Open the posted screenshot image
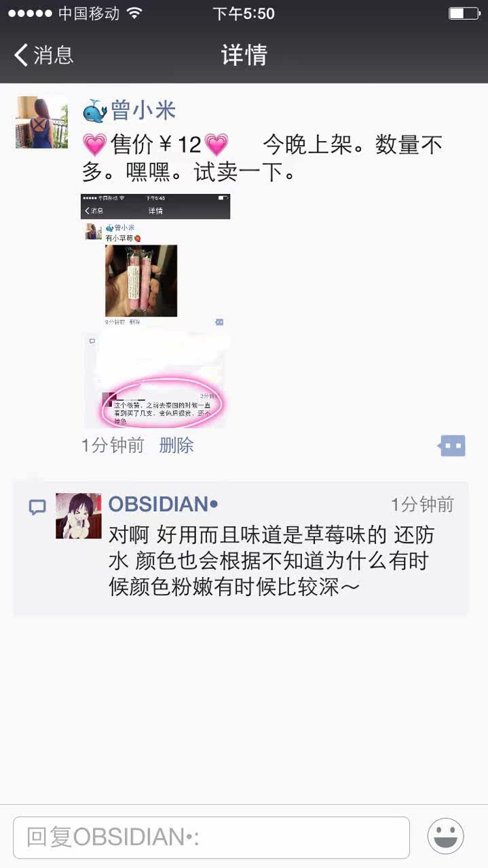The image size is (488, 868). pos(155,311)
